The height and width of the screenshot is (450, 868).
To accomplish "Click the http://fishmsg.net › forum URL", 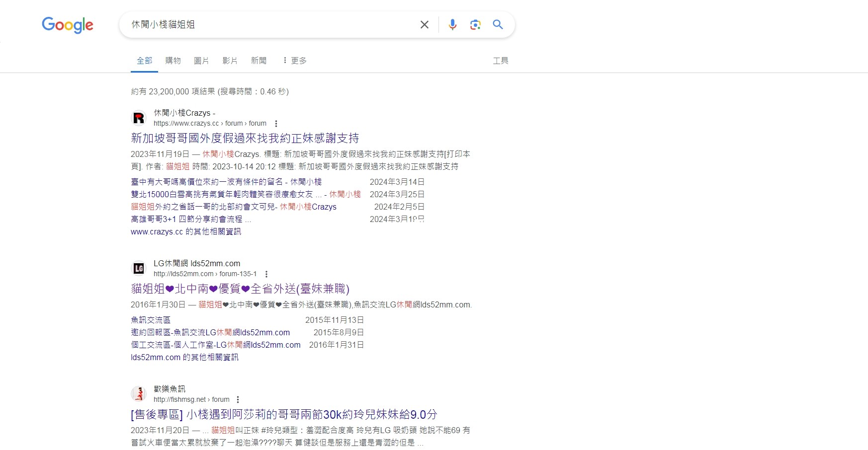I will tap(191, 400).
